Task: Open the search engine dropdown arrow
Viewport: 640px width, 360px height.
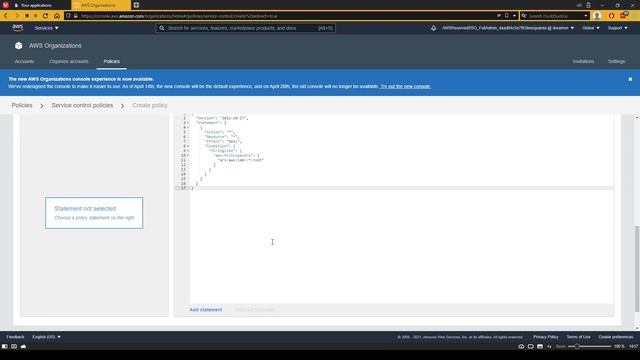Action: [x=586, y=16]
